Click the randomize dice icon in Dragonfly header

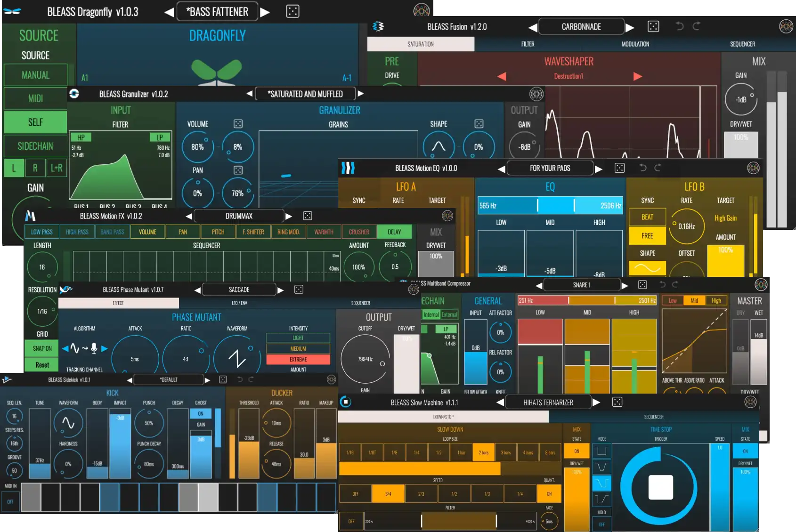[292, 12]
